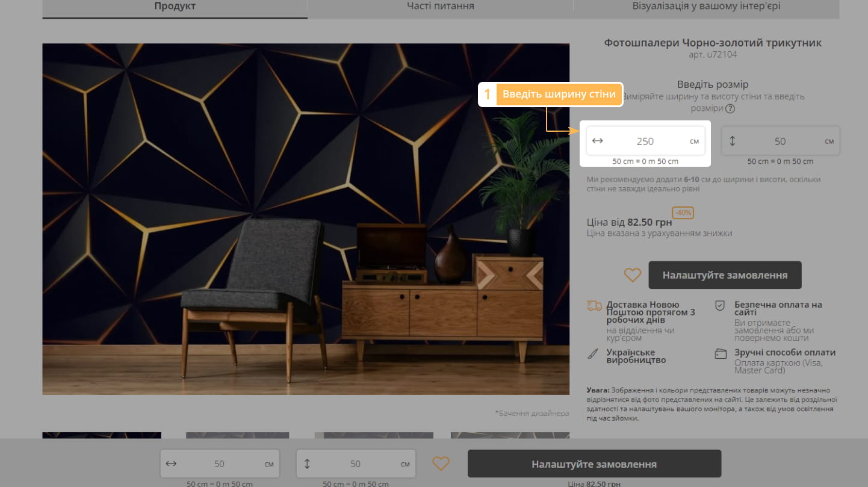Click the Ukrainian production brush icon
Image resolution: width=868 pixels, height=487 pixels.
(593, 353)
